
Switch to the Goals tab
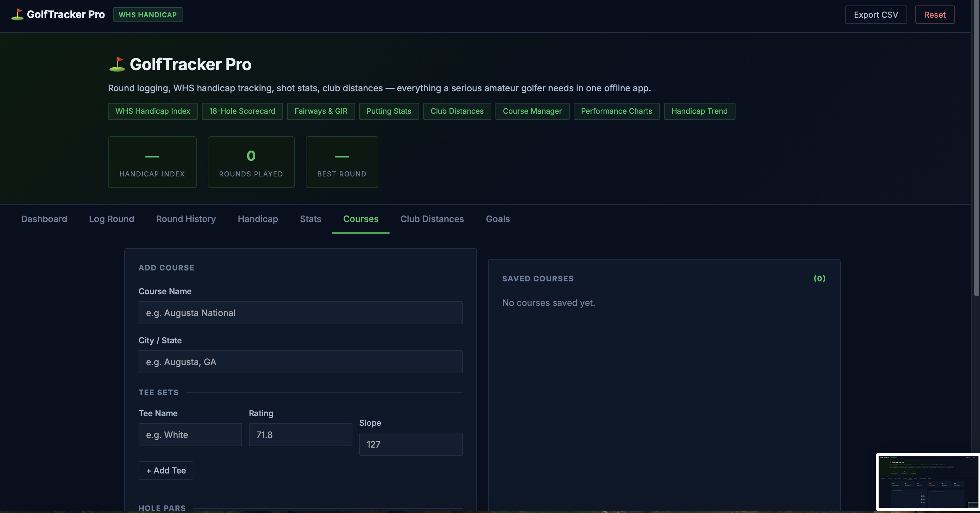(497, 219)
